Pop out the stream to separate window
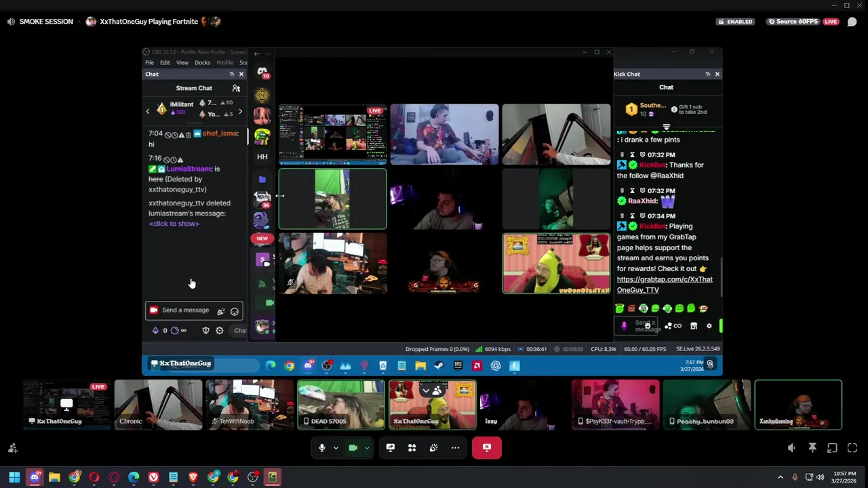The width and height of the screenshot is (868, 488). click(x=832, y=448)
